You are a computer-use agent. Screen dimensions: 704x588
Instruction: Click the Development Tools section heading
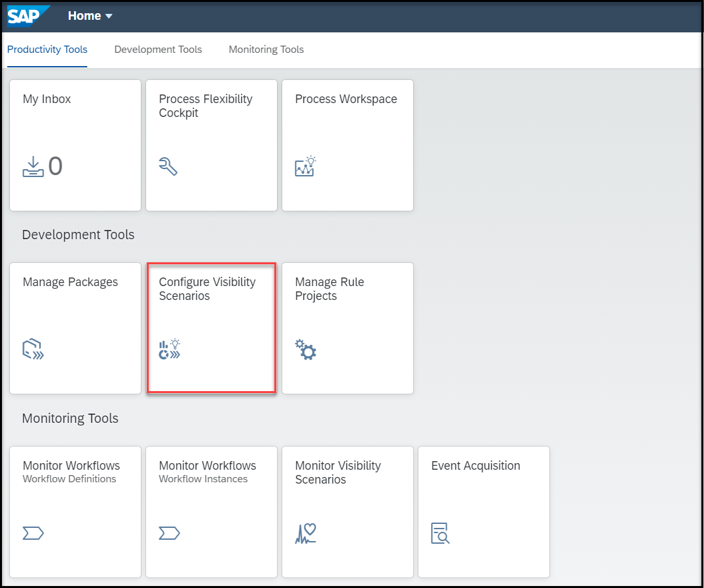[x=78, y=235]
